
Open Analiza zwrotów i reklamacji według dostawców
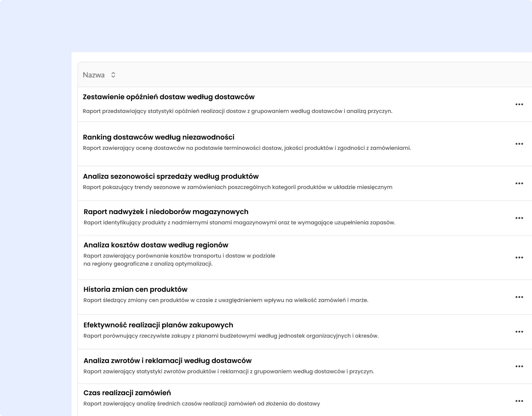[167, 361]
